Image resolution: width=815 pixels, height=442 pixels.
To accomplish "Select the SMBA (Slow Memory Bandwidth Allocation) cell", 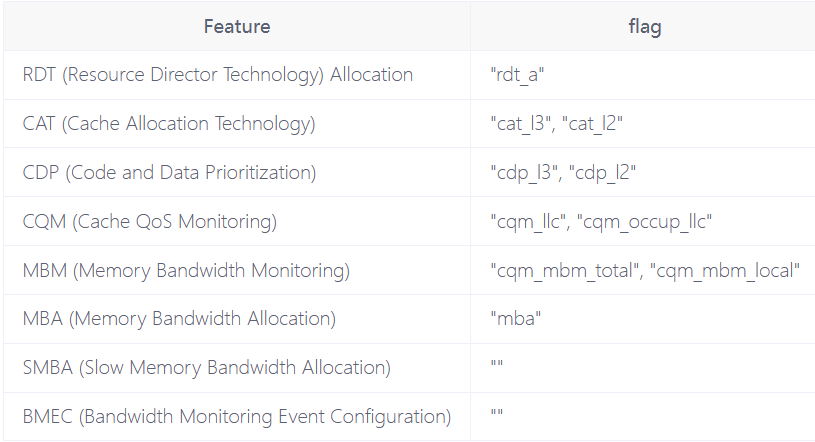I will point(206,368).
